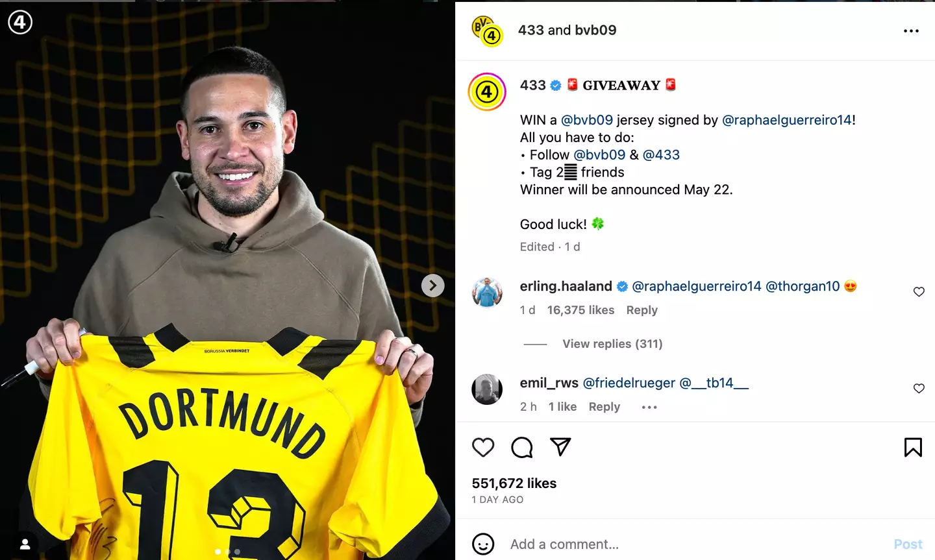The width and height of the screenshot is (935, 560).
Task: Select the second carousel dot indicator
Action: tap(228, 552)
